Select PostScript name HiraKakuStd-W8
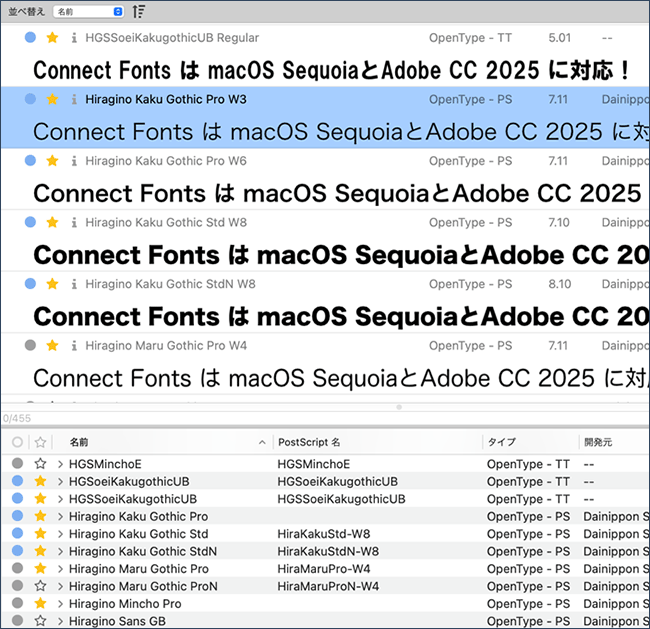 [324, 534]
